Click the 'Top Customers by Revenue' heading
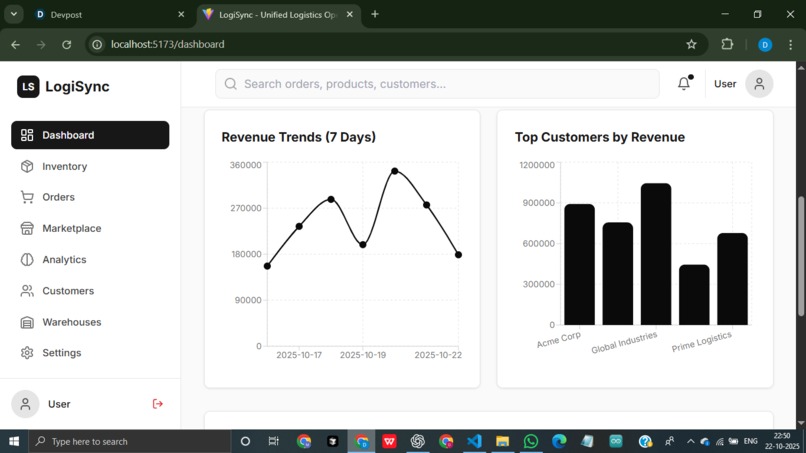The height and width of the screenshot is (453, 806). (x=600, y=137)
